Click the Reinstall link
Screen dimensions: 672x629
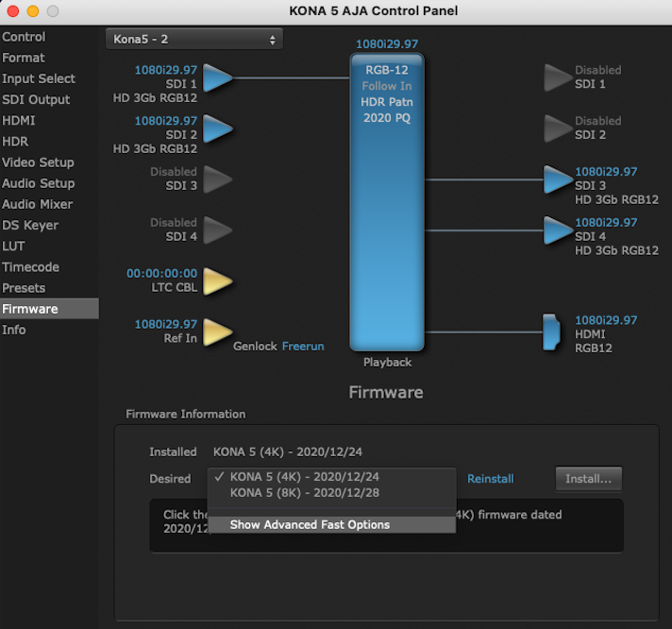(x=491, y=479)
